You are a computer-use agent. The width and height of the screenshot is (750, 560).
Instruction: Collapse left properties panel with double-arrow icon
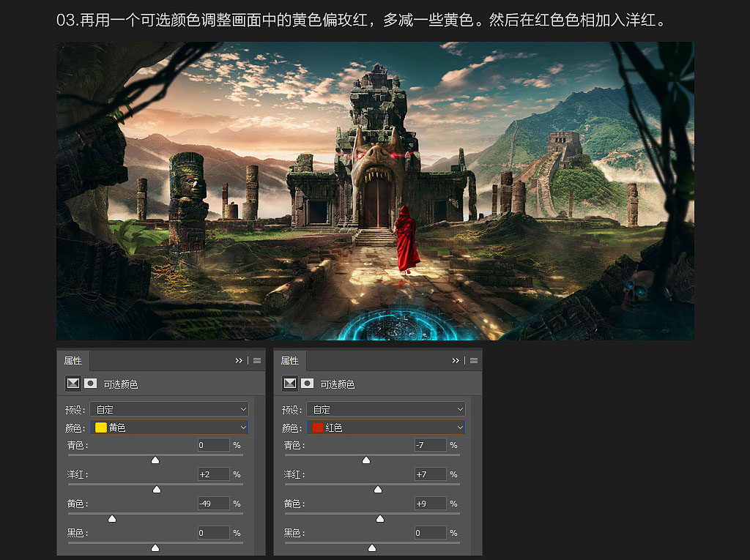(239, 361)
